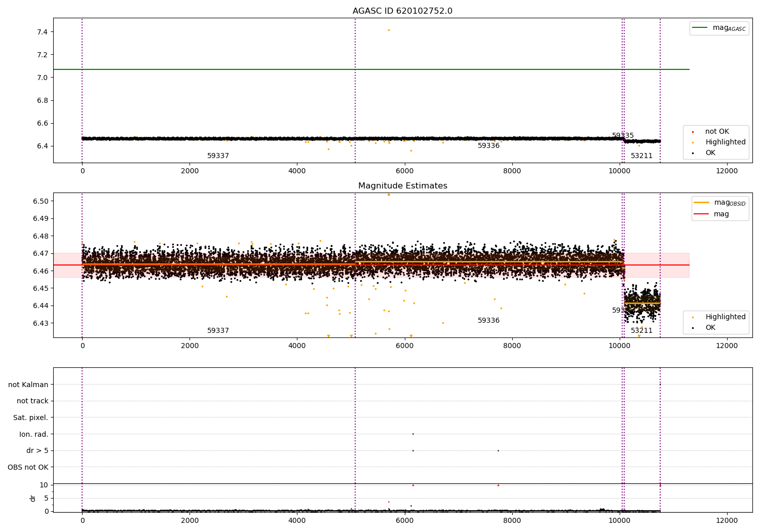Click obsid label 59337 in the top plot
This screenshot has height=532, width=760.
pos(218,156)
